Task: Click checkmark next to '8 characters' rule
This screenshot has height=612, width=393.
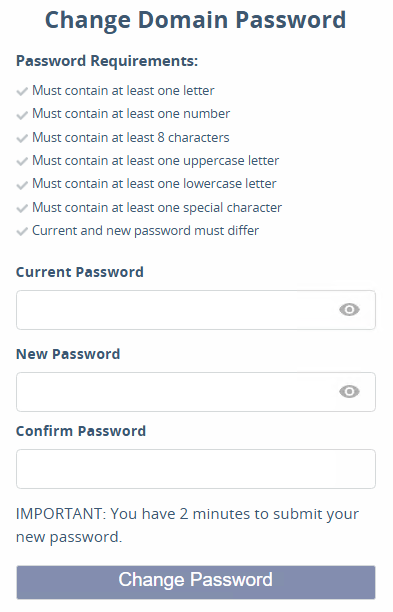Action: click(x=22, y=138)
